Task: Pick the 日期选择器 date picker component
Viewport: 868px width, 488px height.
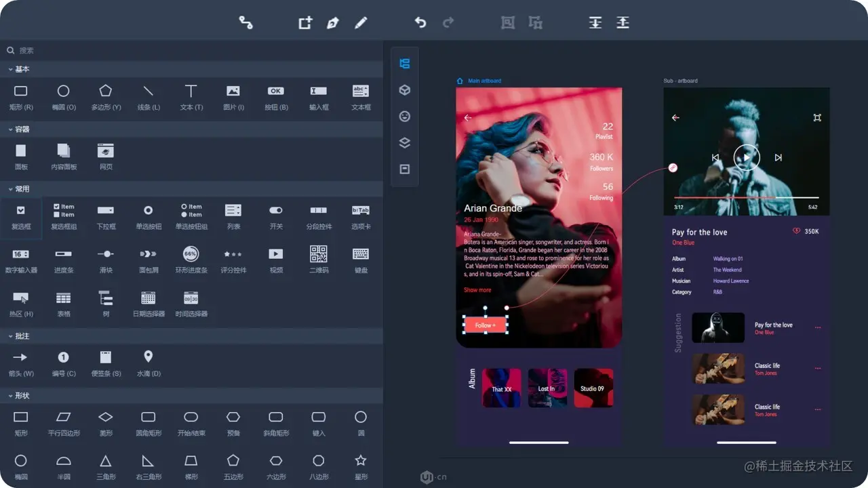Action: [149, 303]
